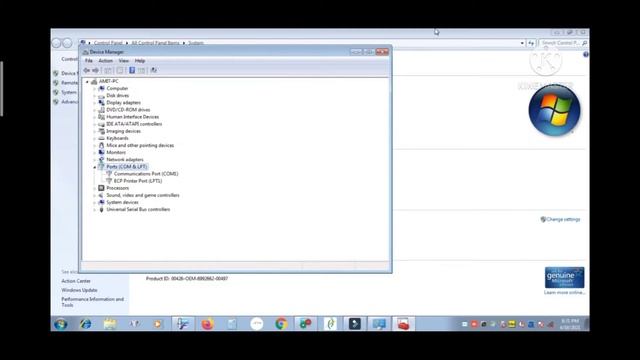
Task: Open the View menu in Device Manager
Action: [124, 61]
